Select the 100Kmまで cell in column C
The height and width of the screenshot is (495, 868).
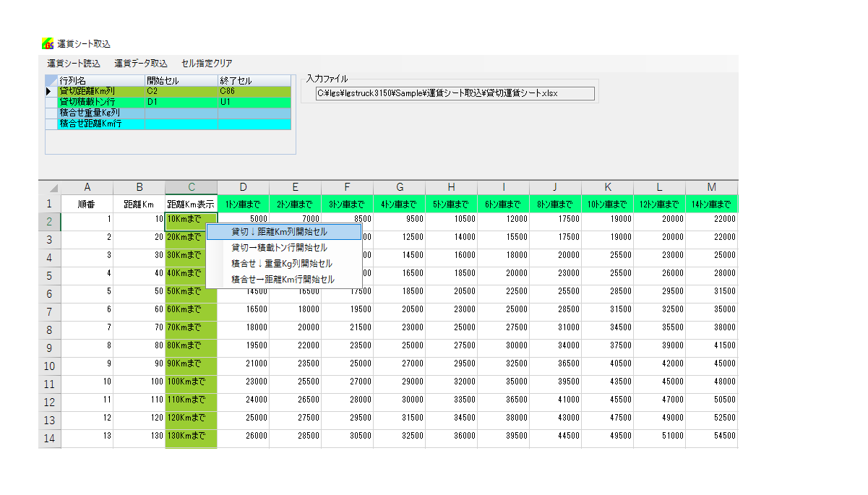click(191, 381)
